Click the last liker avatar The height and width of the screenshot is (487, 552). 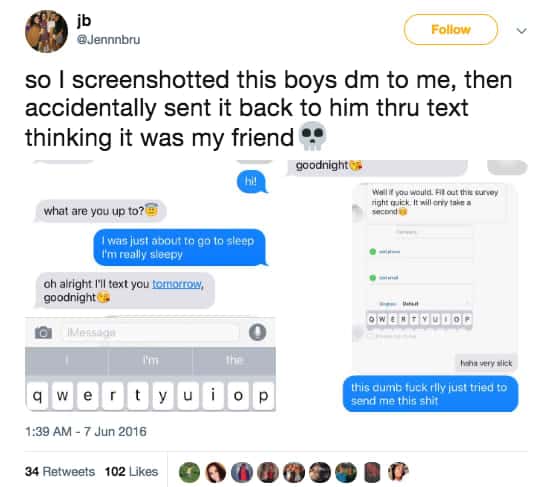(x=398, y=472)
